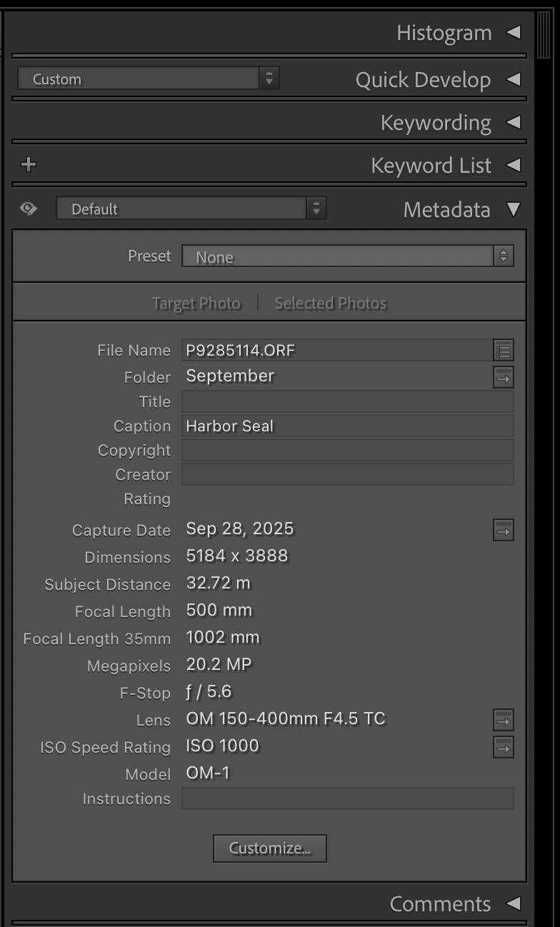Viewport: 560px width, 927px height.
Task: Click the arrow icon beside the Lens field
Action: click(x=504, y=720)
